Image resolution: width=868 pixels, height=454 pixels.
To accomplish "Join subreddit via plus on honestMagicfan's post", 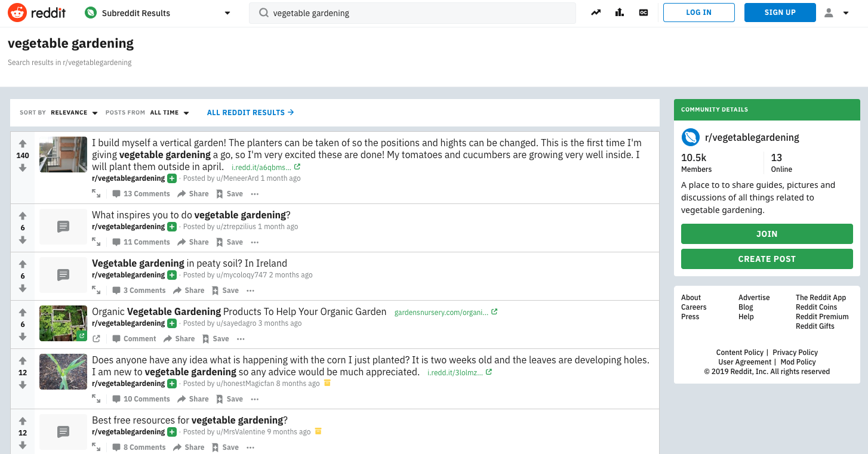I will (172, 384).
